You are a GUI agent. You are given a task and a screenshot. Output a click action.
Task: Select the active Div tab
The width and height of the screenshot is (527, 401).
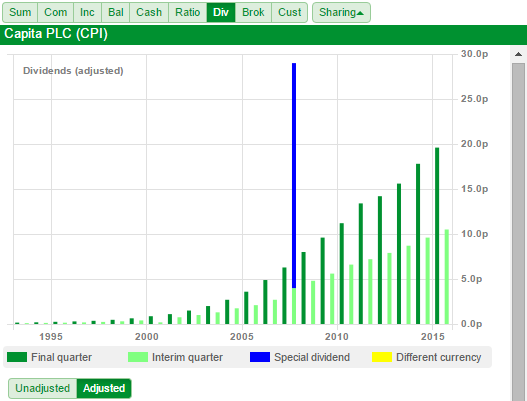tap(221, 12)
